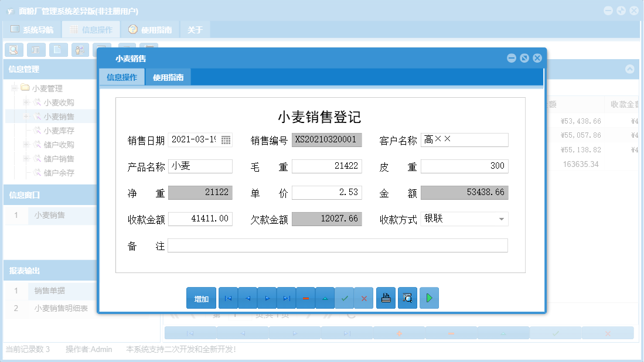Viewport: 644px width, 362px height.
Task: Click the 增加 add button
Action: tap(201, 298)
